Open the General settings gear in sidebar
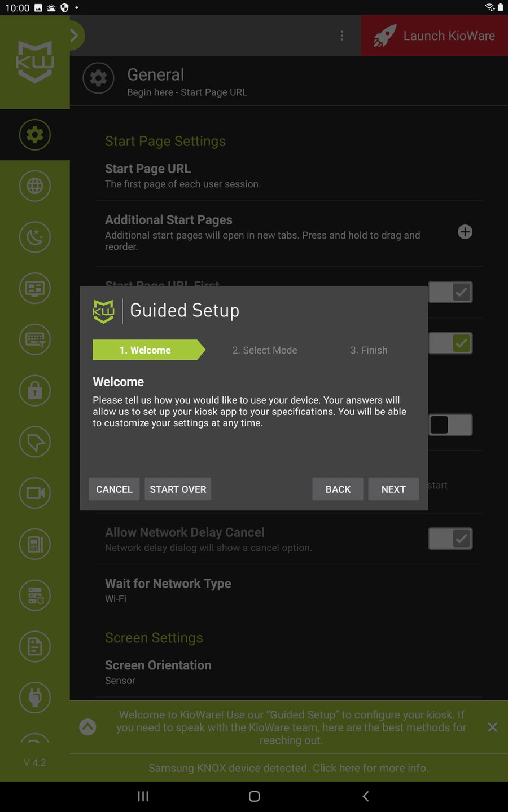 [35, 135]
